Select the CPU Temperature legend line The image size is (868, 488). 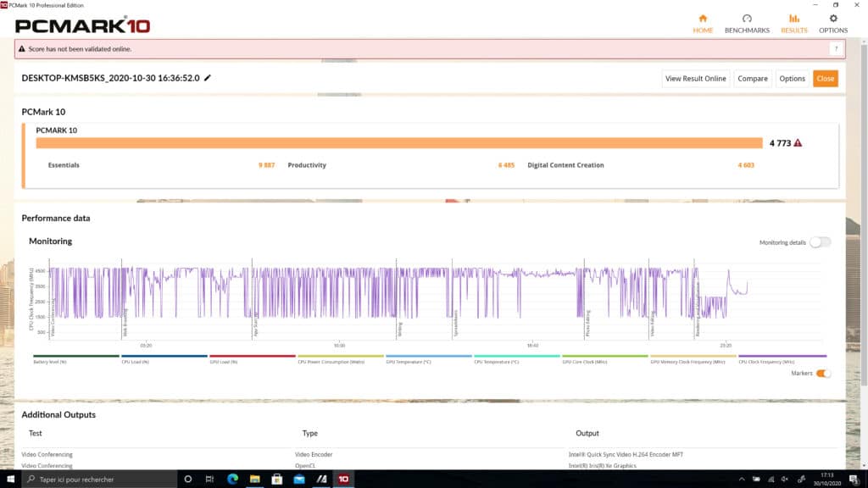(516, 357)
